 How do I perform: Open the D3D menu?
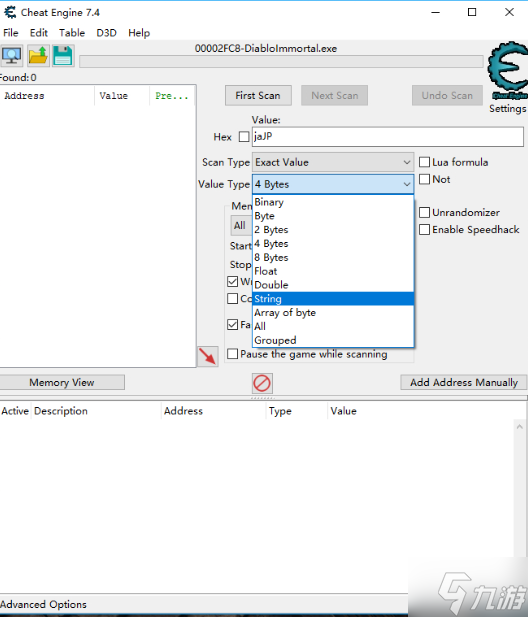[107, 33]
